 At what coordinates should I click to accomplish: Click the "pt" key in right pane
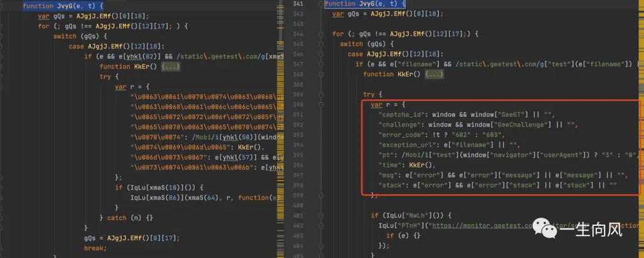(386, 155)
